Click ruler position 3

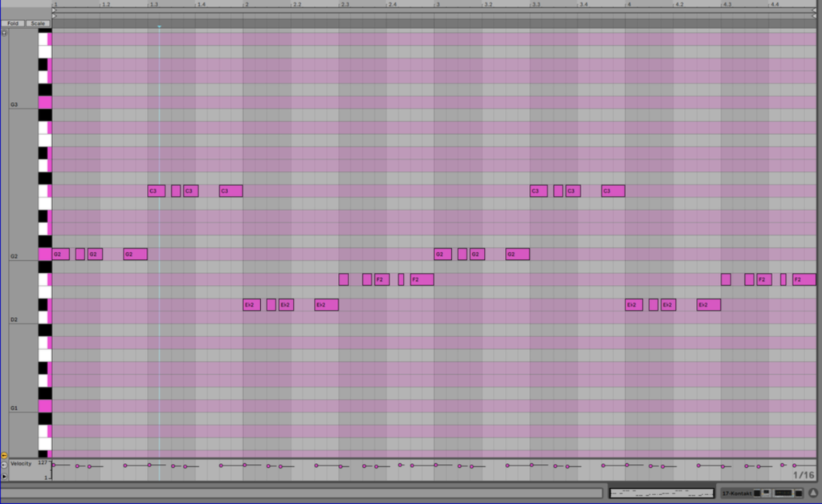[437, 4]
